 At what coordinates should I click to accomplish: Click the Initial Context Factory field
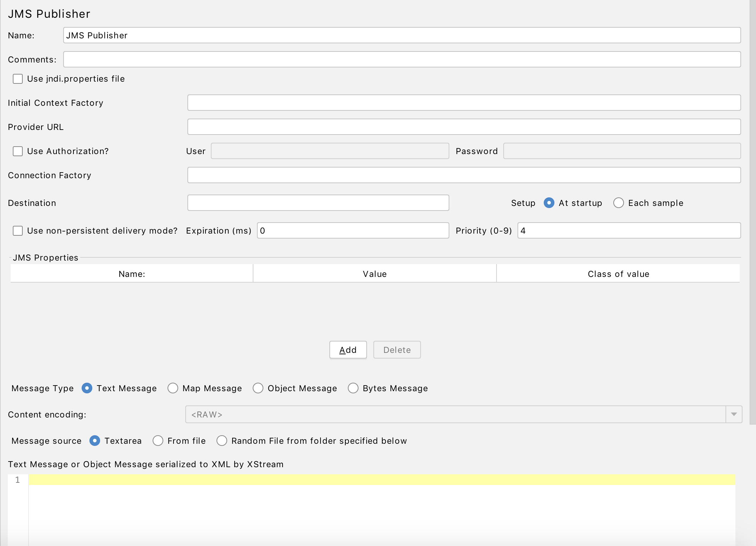pyautogui.click(x=464, y=103)
